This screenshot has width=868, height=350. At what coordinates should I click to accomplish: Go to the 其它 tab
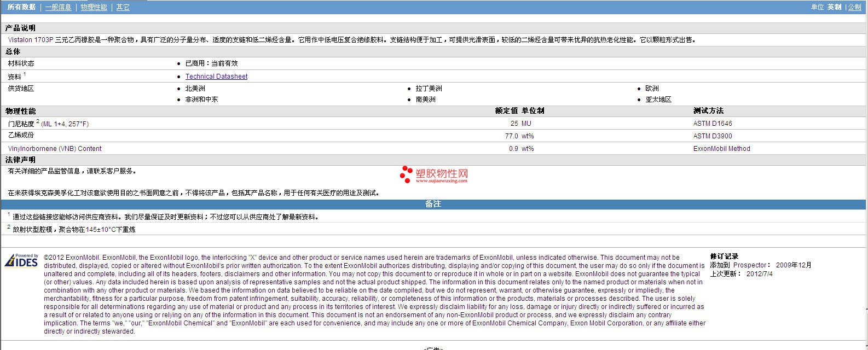123,7
